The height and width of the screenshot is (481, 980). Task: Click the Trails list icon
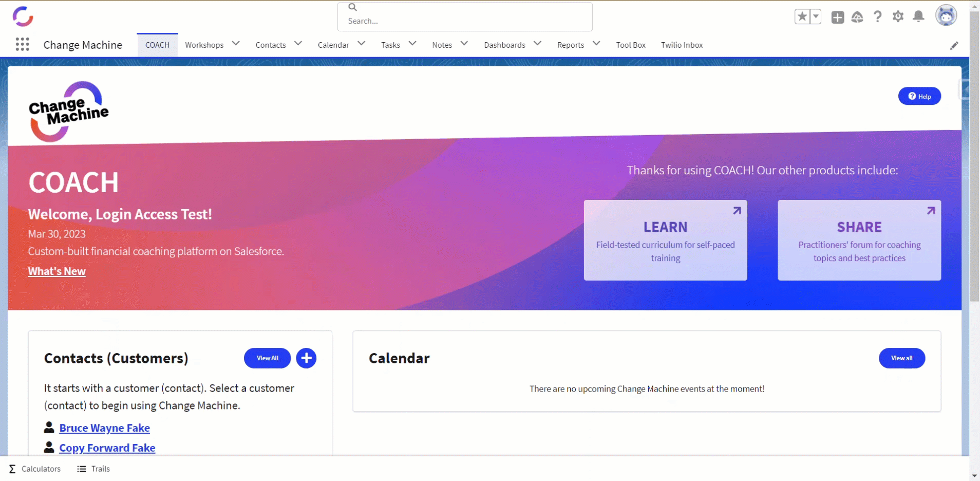(x=82, y=469)
